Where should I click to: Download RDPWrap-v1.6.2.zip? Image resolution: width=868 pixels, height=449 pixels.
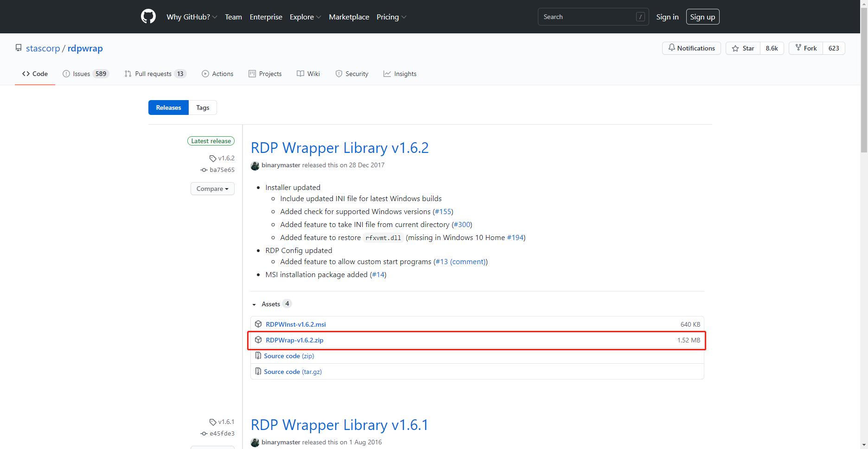click(294, 340)
